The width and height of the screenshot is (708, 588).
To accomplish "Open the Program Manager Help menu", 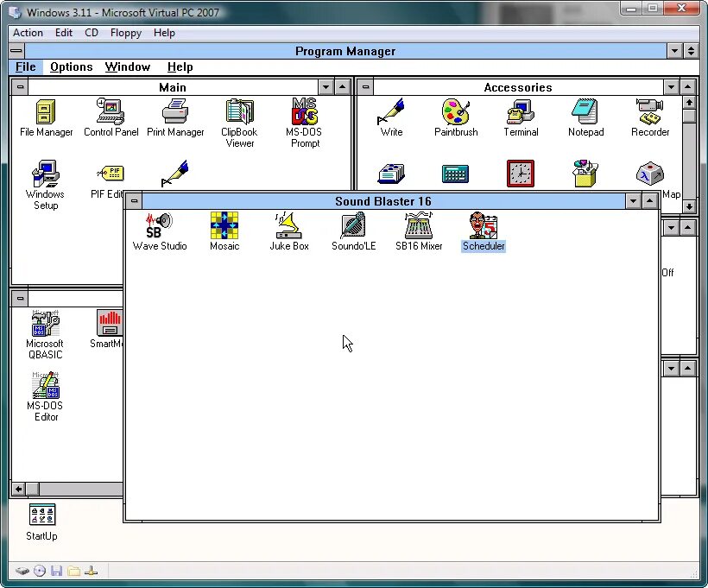I will coord(180,66).
